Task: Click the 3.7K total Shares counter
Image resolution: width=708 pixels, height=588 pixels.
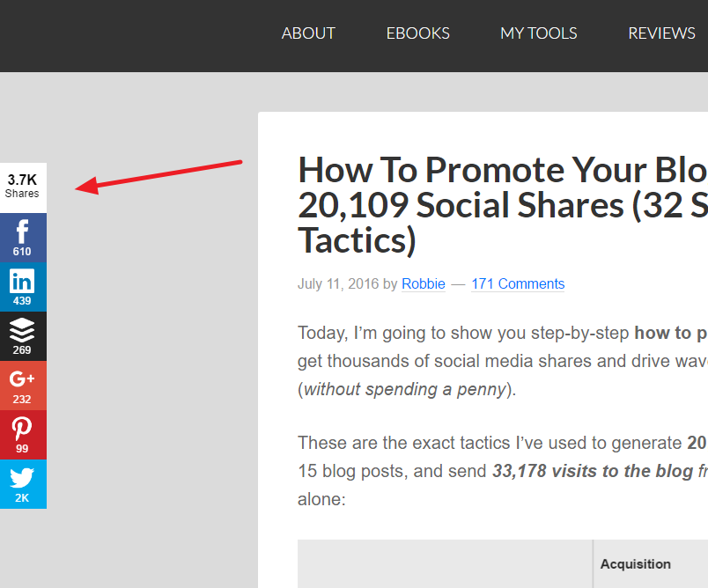Action: tap(22, 186)
